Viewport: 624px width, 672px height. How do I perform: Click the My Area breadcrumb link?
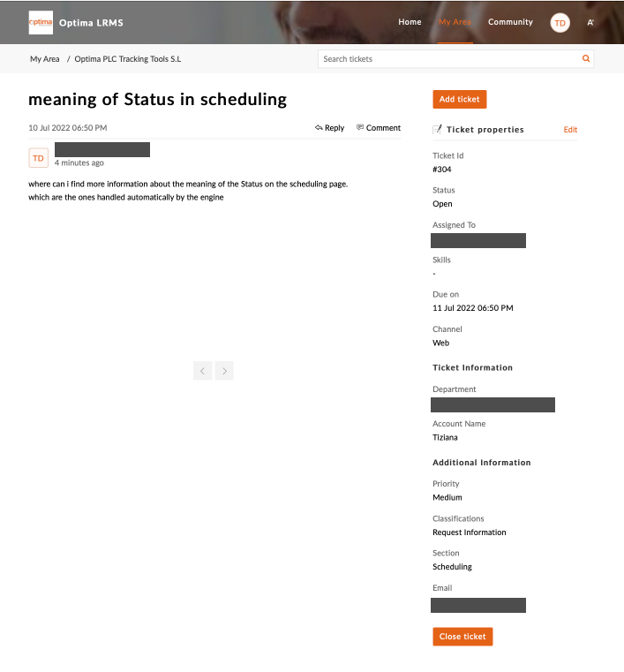(44, 58)
